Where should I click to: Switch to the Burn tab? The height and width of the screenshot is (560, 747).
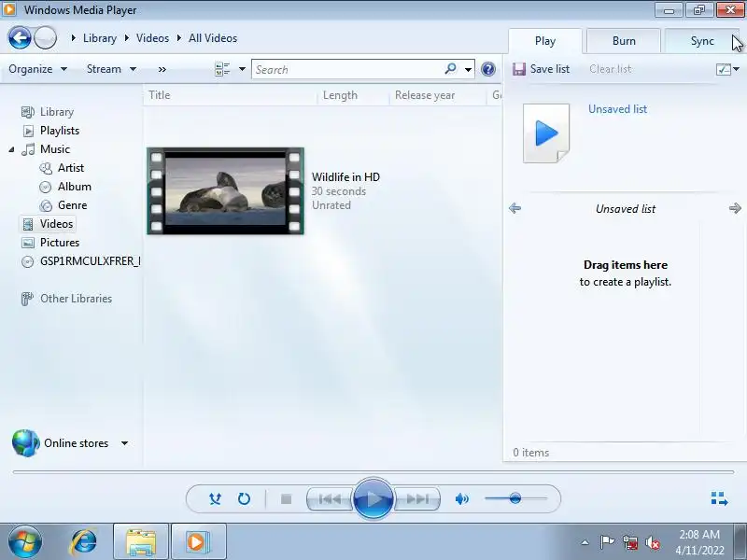624,41
